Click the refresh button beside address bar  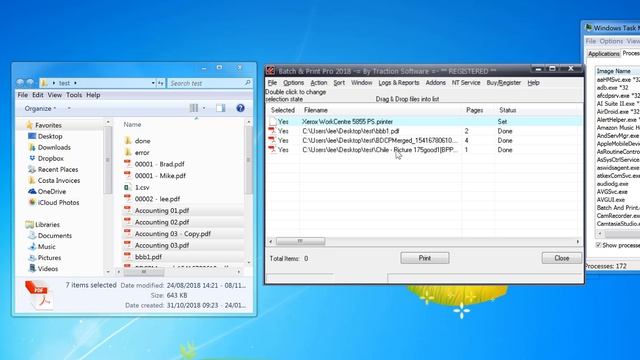(x=161, y=83)
